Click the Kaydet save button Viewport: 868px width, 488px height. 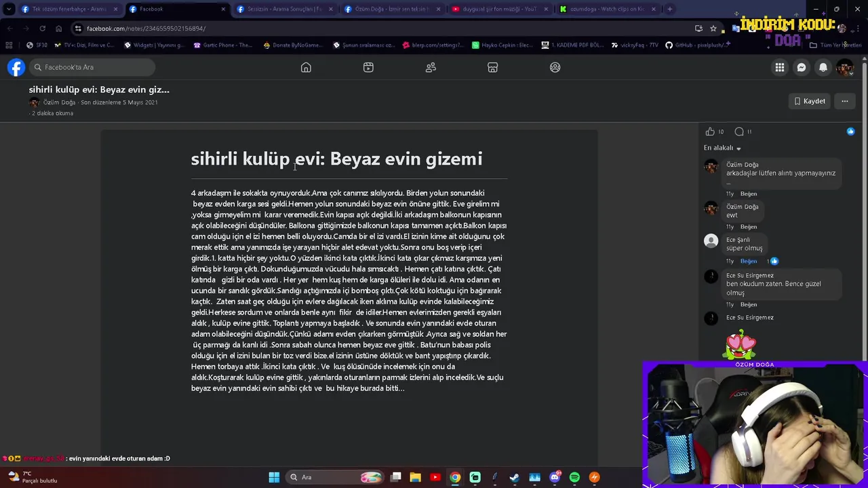(x=810, y=101)
